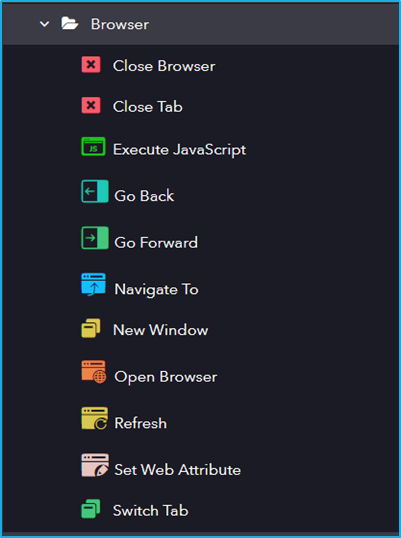
Task: Choose the Execute JavaScript activity label
Action: click(180, 150)
